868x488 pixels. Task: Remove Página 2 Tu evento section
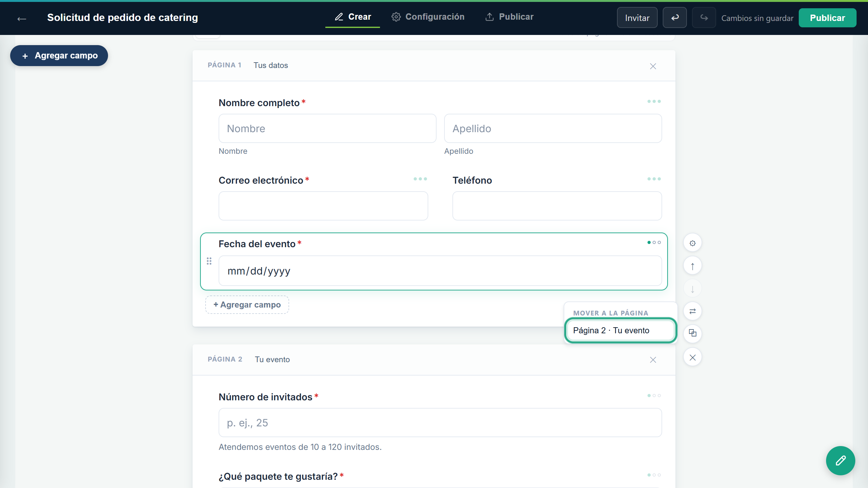653,360
